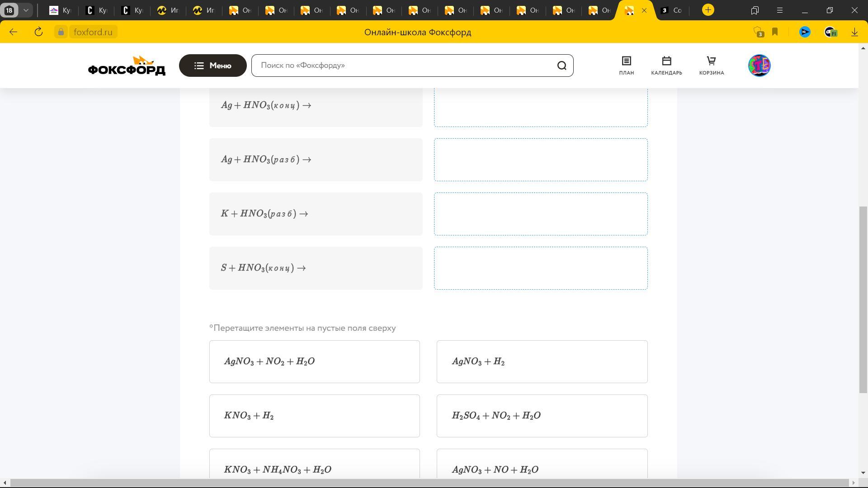868x488 pixels.
Task: Click the empty field next to K + HNO3
Action: pos(541,214)
